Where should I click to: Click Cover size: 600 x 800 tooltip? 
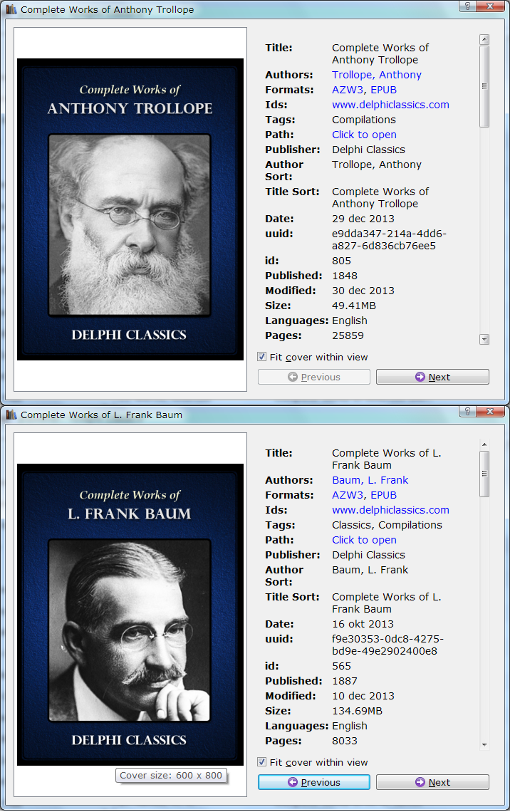(171, 775)
